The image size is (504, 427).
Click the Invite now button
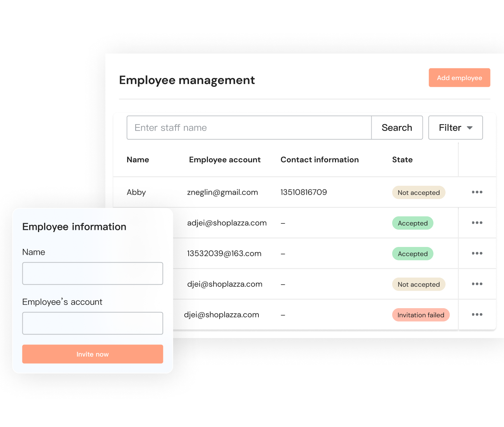click(x=93, y=354)
